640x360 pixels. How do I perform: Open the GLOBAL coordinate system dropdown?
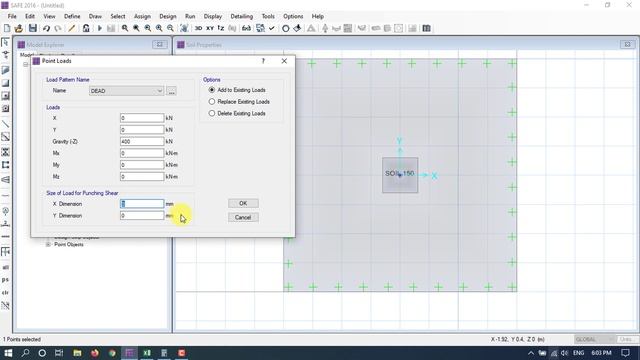[594, 340]
